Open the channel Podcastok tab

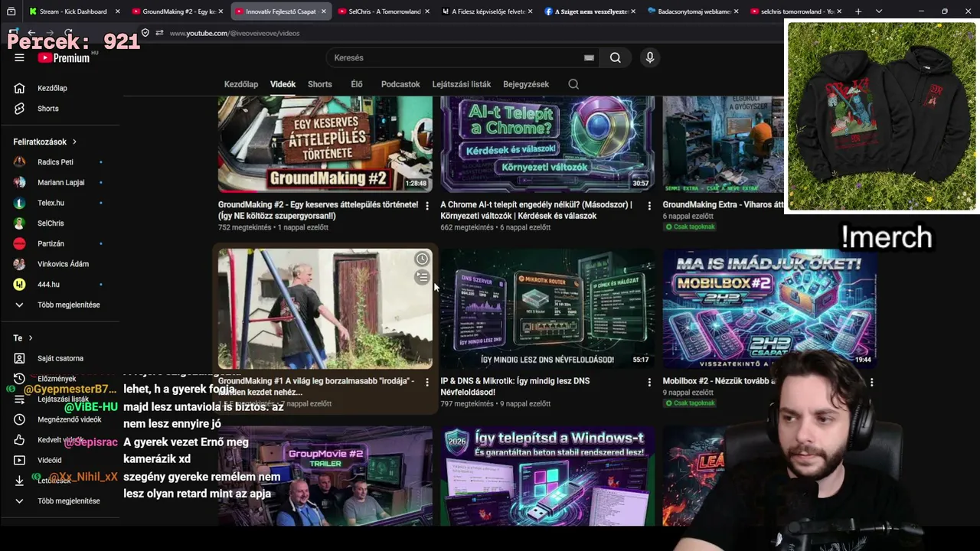coord(400,84)
